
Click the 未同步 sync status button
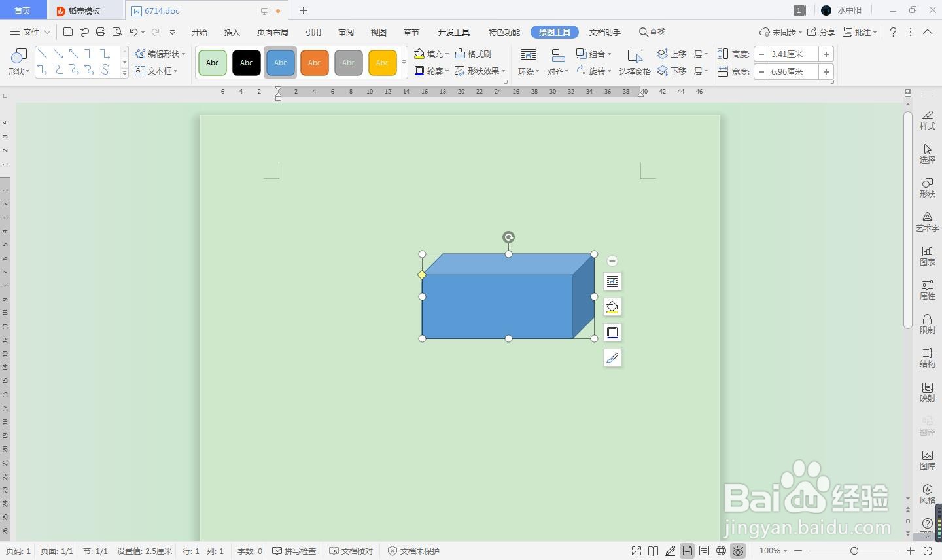pyautogui.click(x=780, y=32)
